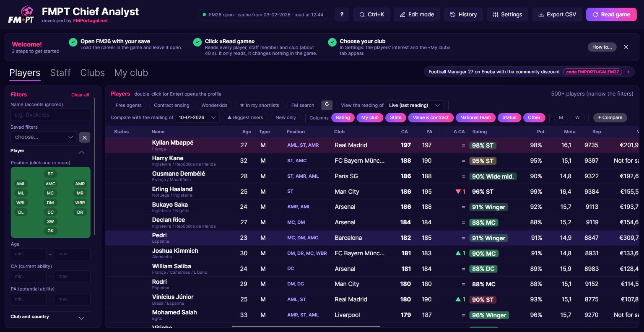Toggle the National team columns
This screenshot has height=332, width=644.
tap(475, 118)
